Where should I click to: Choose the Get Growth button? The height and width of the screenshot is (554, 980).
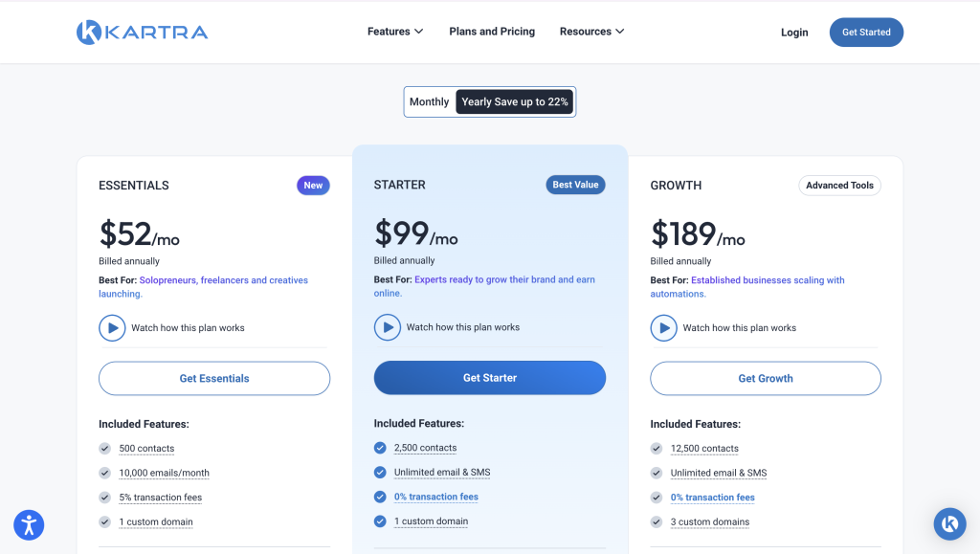tap(766, 379)
